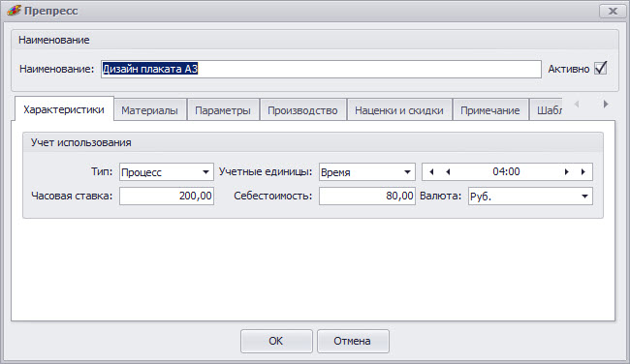Toggle the Активно checkbox
630x364 pixels.
[601, 69]
